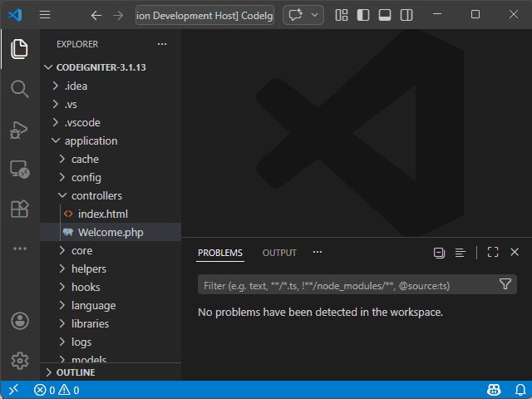Screen dimensions: 532x399
Task: Toggle bottom panel visibility
Action: (x=385, y=15)
